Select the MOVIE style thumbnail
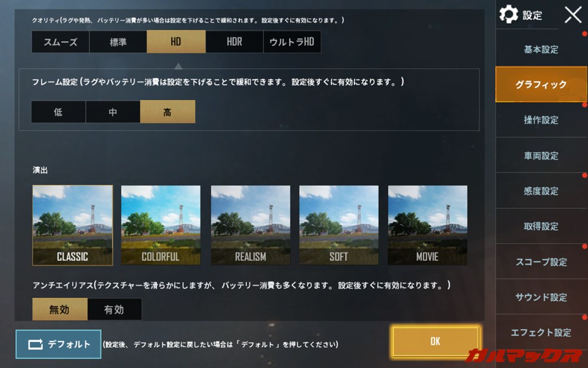Image resolution: width=588 pixels, height=368 pixels. (x=427, y=226)
